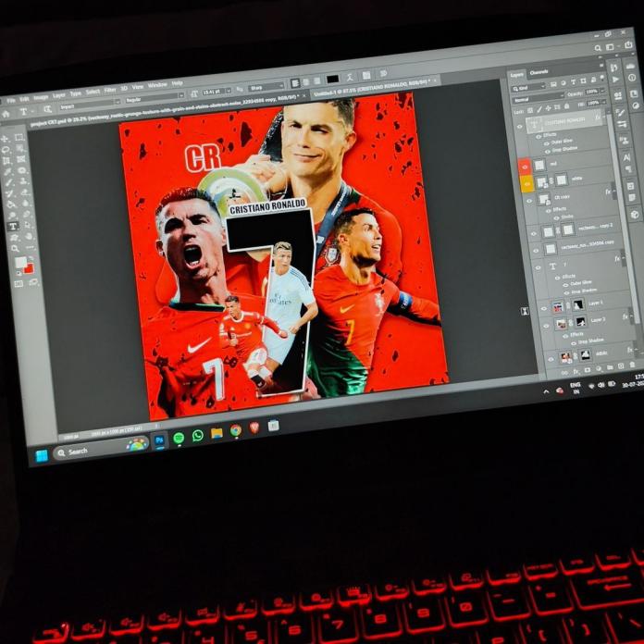
Task: Click the share icon at top right
Action: pyautogui.click(x=628, y=44)
